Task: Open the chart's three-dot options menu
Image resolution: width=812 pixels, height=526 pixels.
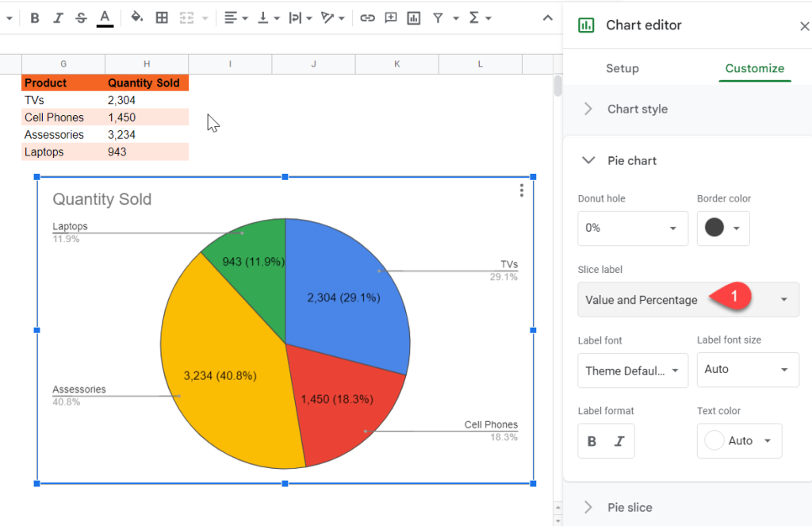Action: (x=521, y=190)
